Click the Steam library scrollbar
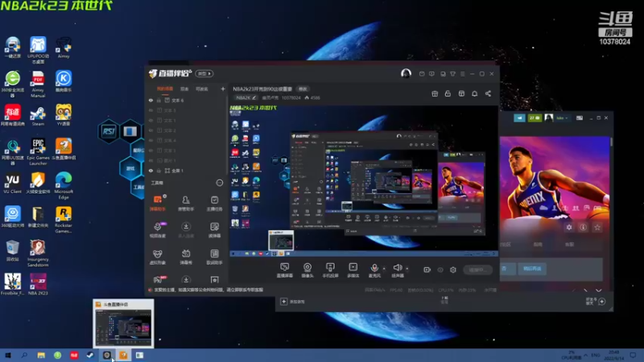 point(612,142)
